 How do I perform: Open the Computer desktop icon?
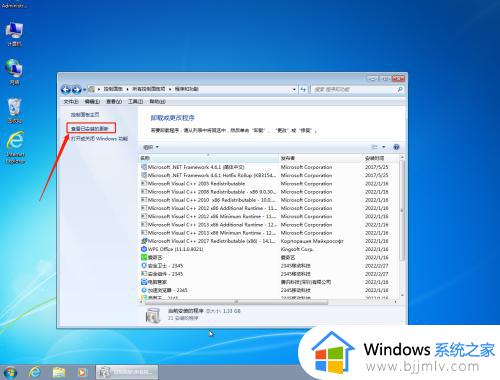[x=14, y=34]
